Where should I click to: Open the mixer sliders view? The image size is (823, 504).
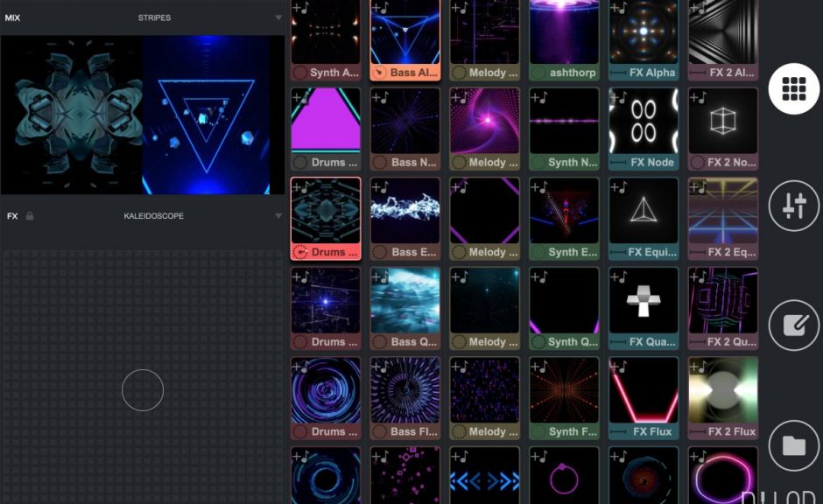pyautogui.click(x=792, y=204)
